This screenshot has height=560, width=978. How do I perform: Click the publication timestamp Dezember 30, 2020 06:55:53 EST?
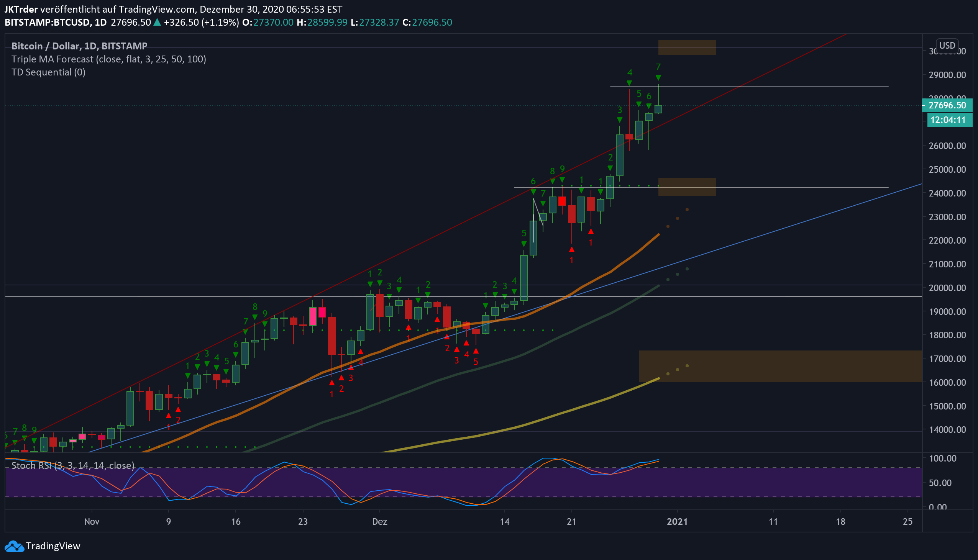271,9
